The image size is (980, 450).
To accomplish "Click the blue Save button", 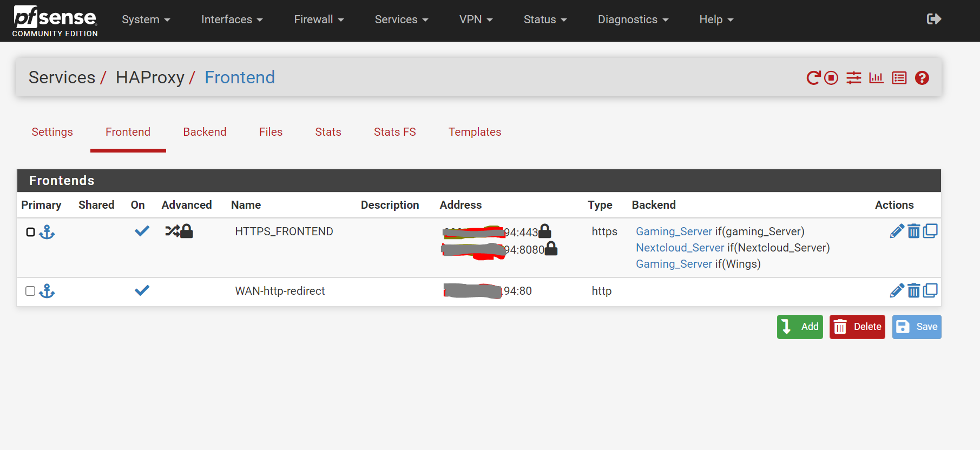I will tap(916, 327).
